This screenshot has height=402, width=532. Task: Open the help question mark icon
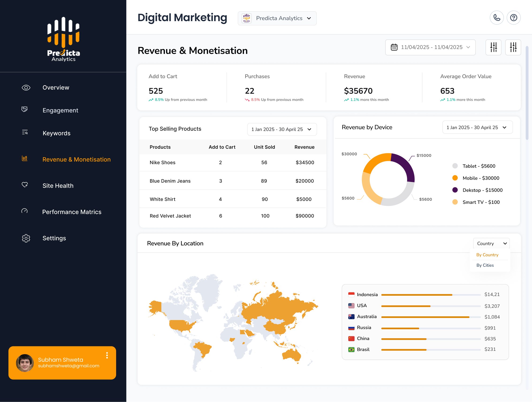coord(513,18)
